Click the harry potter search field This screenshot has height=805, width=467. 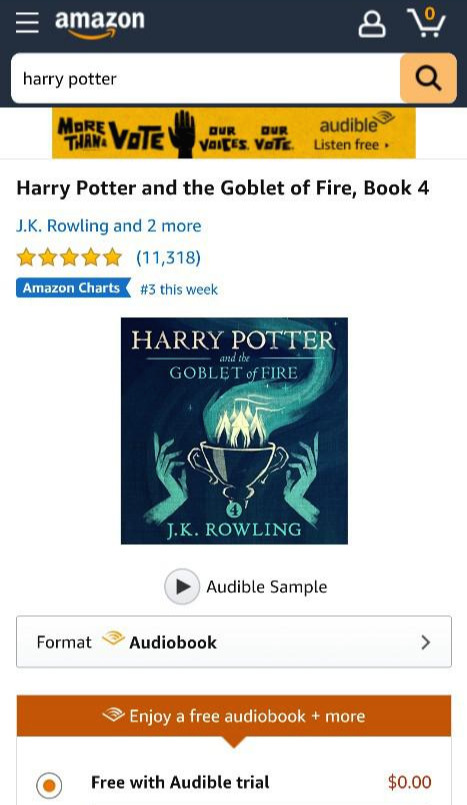pos(205,79)
